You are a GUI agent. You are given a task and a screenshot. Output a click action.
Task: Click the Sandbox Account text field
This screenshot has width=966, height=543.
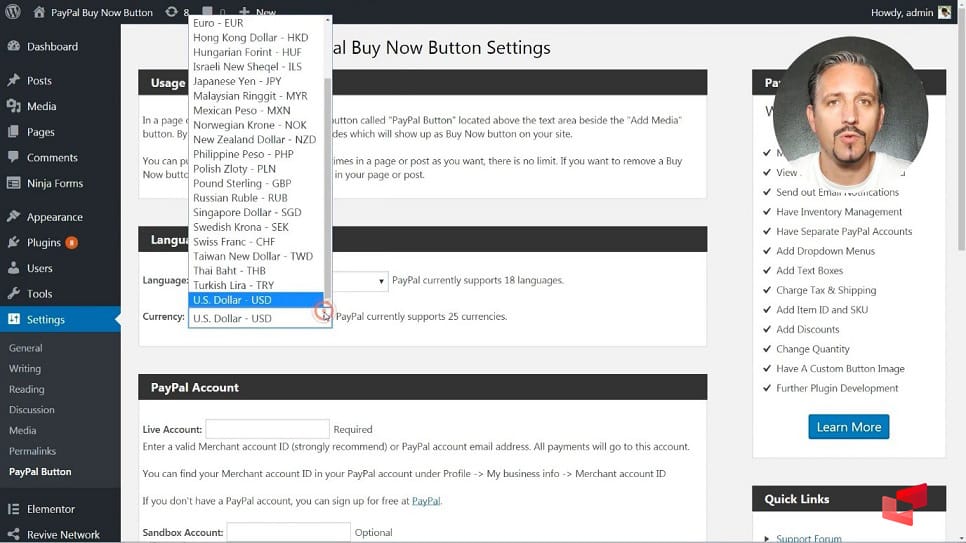tap(288, 532)
